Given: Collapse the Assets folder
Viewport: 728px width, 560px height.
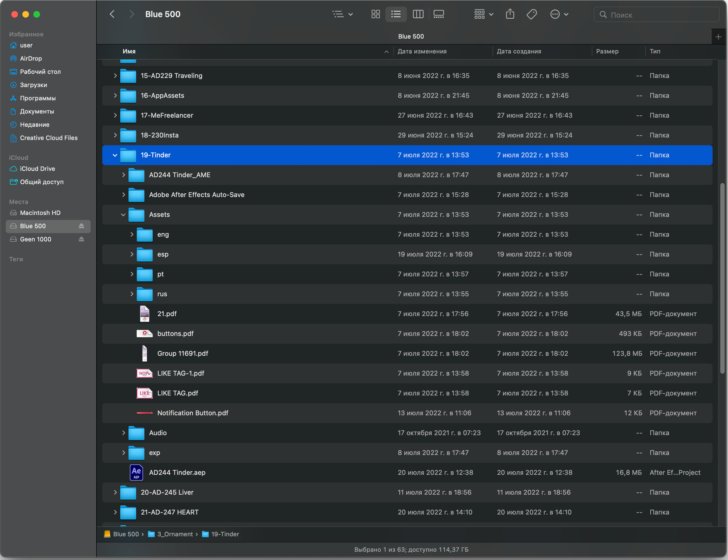Looking at the screenshot, I should point(123,215).
